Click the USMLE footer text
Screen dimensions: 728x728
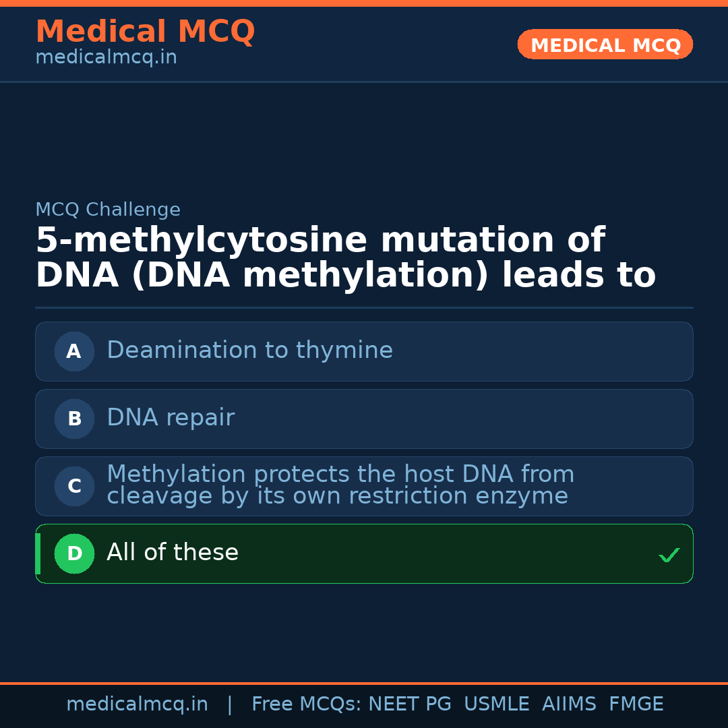pyautogui.click(x=496, y=704)
